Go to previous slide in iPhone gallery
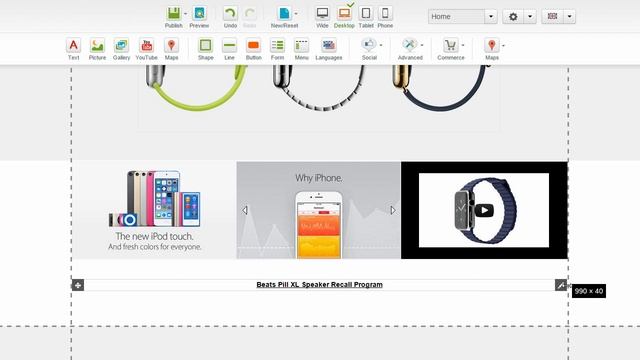 coord(245,210)
